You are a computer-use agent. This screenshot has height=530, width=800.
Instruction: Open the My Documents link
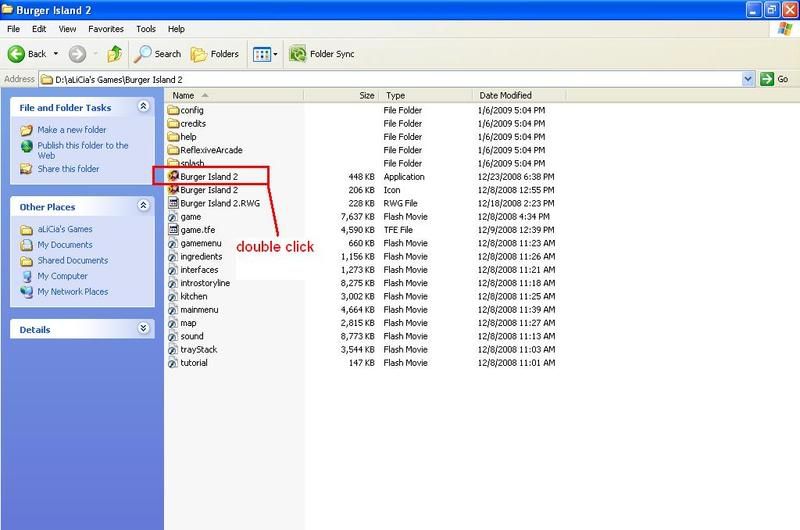tap(64, 245)
